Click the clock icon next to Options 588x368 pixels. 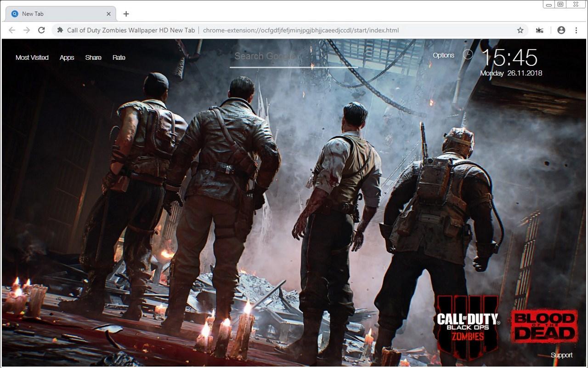click(468, 55)
